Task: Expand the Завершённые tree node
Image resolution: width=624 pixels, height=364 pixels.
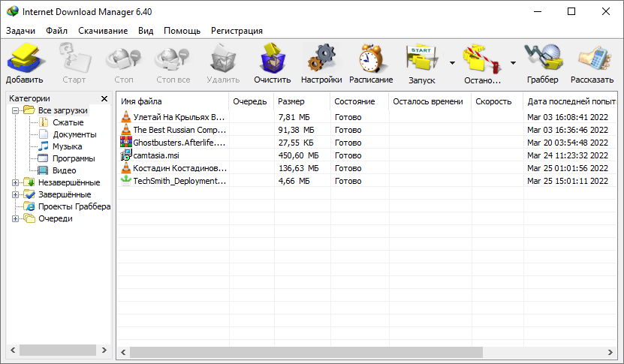Action: (x=15, y=194)
